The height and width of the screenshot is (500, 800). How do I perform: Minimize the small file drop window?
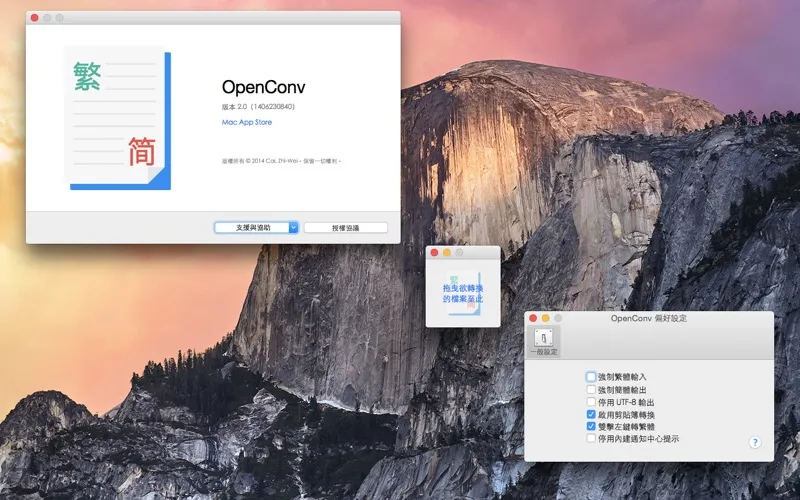447,253
